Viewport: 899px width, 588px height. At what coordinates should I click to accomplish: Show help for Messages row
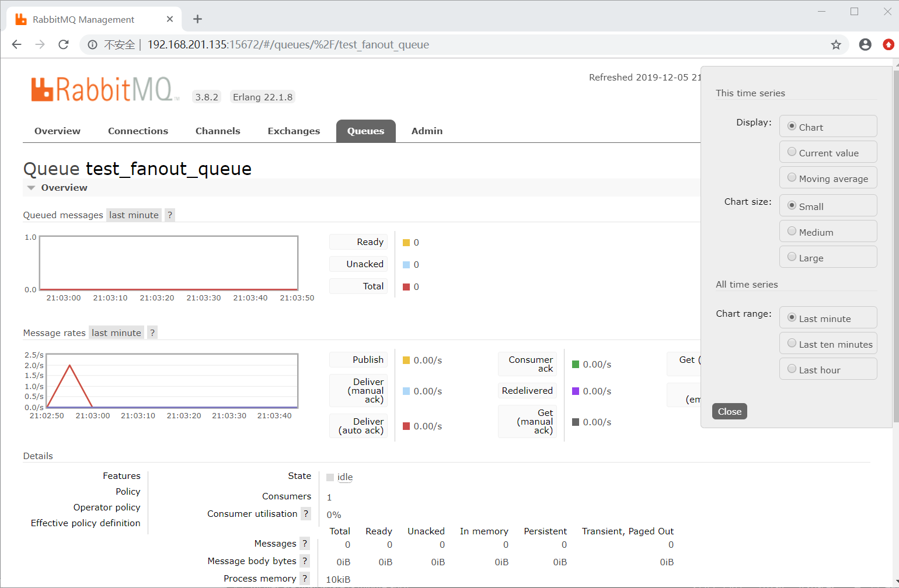pos(305,543)
